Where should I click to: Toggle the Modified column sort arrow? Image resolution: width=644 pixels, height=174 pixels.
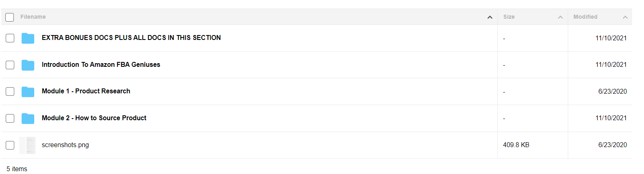tap(625, 17)
